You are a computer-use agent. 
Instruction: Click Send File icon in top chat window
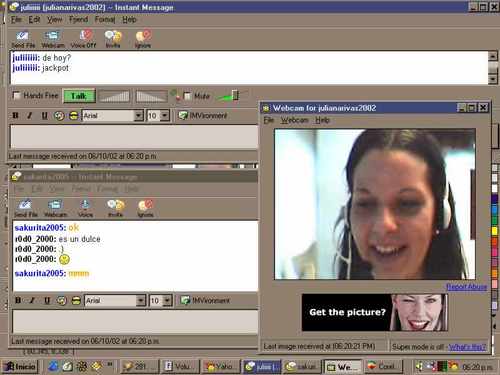tap(23, 39)
